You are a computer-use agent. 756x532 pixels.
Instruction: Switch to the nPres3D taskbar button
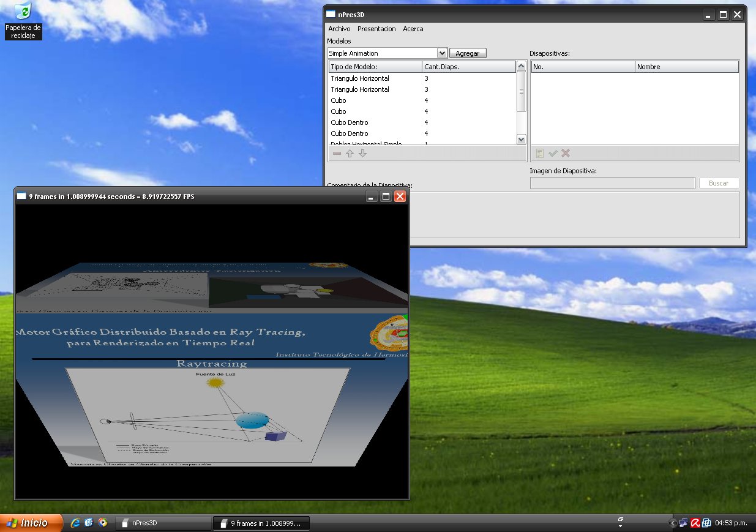pos(163,523)
